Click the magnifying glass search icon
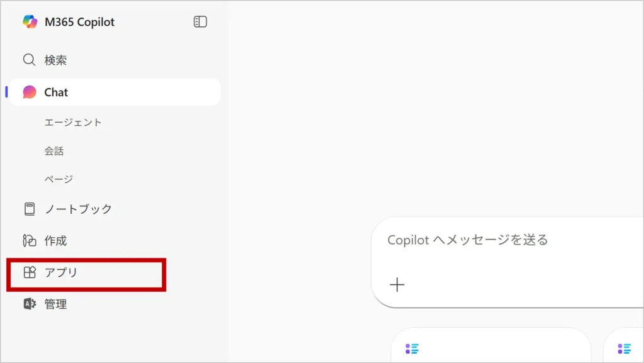The width and height of the screenshot is (644, 363). point(29,60)
